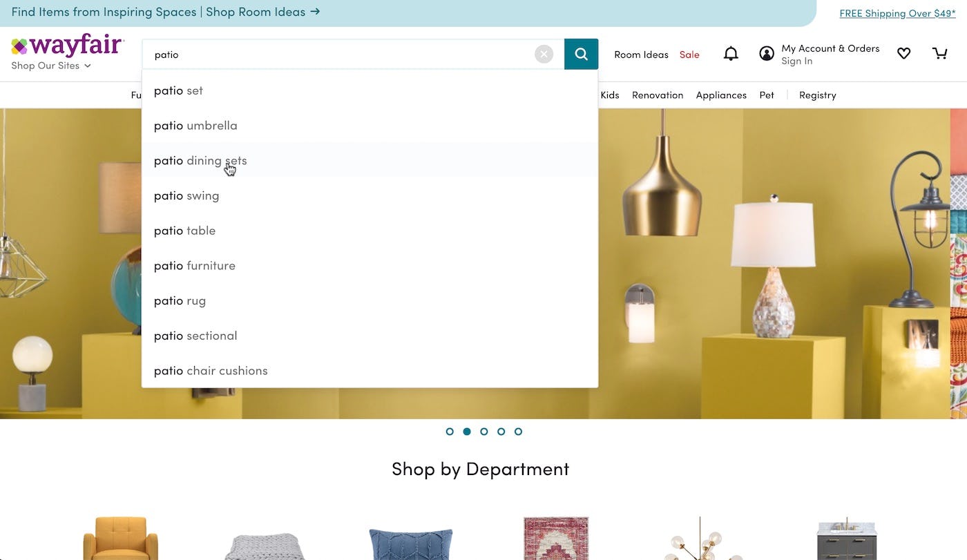Open the Renovation menu item
This screenshot has width=967, height=560.
658,95
